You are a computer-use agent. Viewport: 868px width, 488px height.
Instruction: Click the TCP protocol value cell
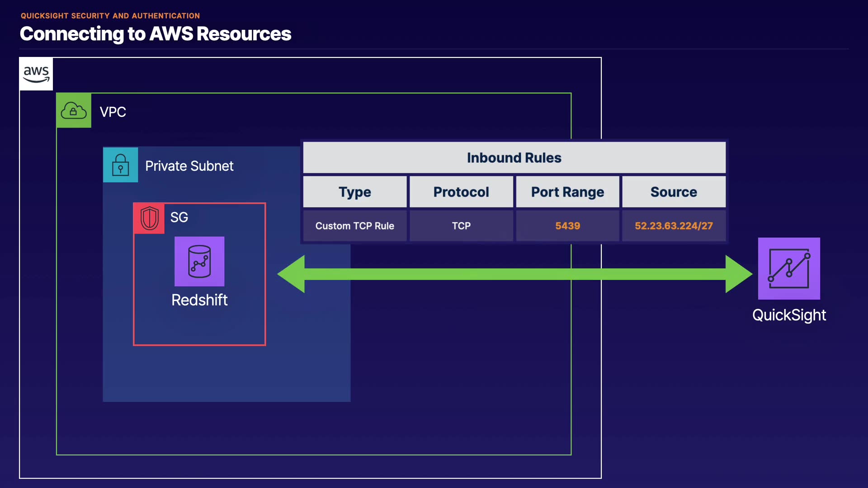coord(461,226)
